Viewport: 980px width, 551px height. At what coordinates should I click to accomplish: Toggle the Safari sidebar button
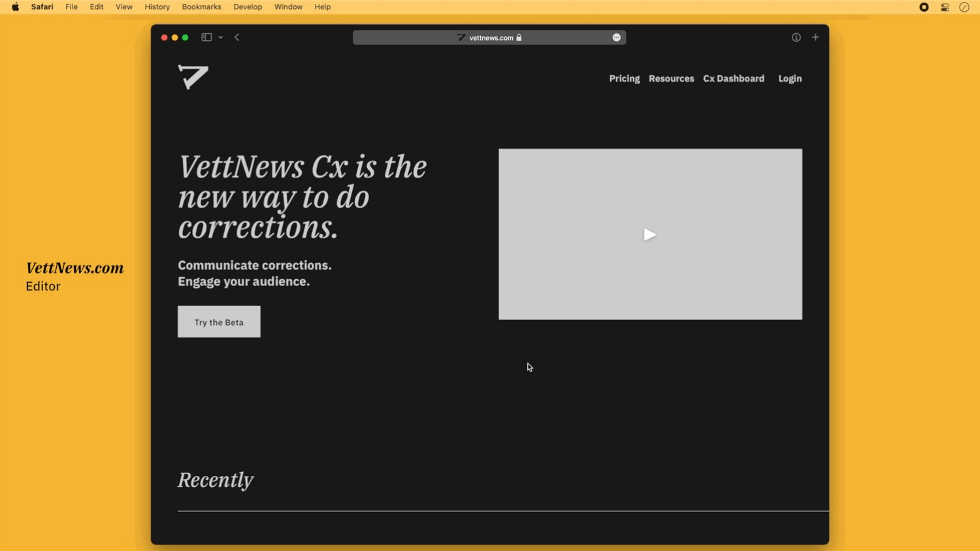[x=206, y=37]
